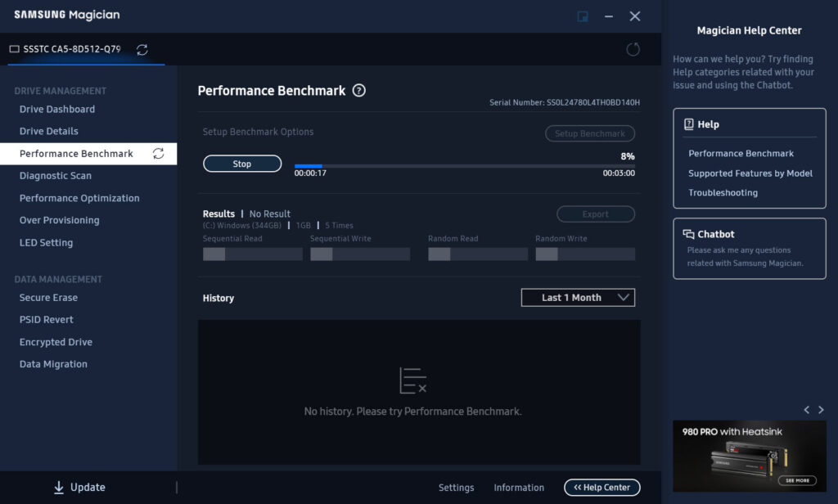838x504 pixels.
Task: Click the No Result status text
Action: (270, 214)
